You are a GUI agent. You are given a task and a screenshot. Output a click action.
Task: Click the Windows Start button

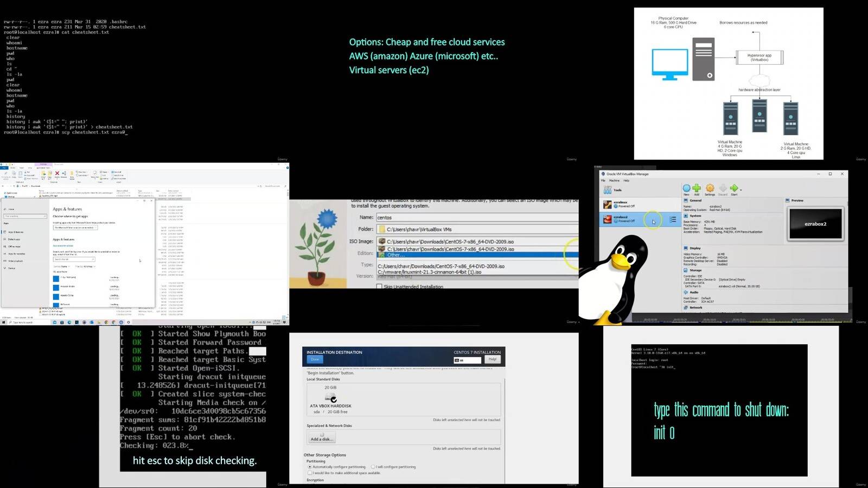[3, 322]
